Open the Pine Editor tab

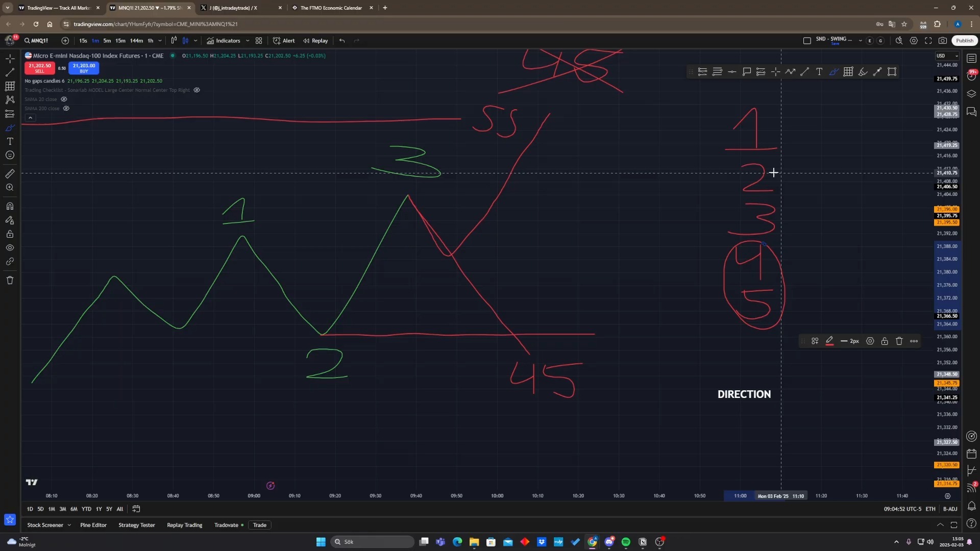93,525
